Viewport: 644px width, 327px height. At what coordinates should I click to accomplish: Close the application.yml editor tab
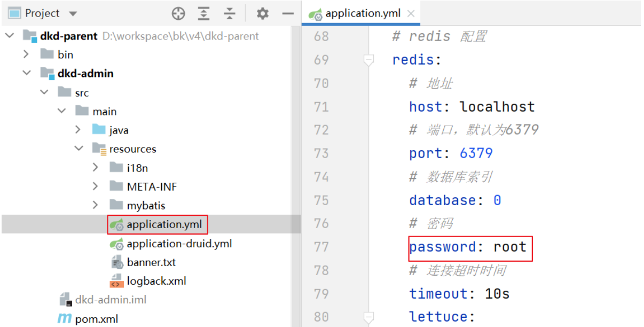[411, 13]
